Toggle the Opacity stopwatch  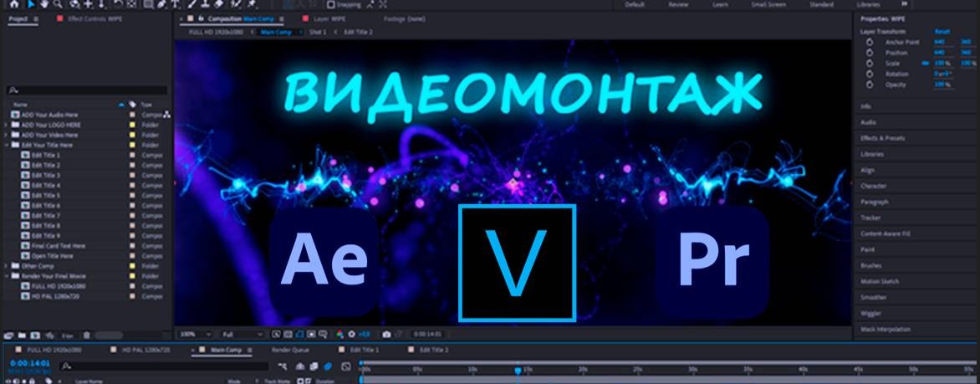pos(870,84)
